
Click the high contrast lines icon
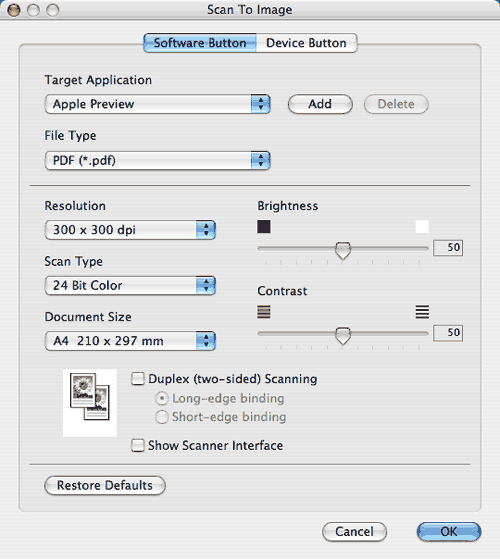click(x=422, y=312)
